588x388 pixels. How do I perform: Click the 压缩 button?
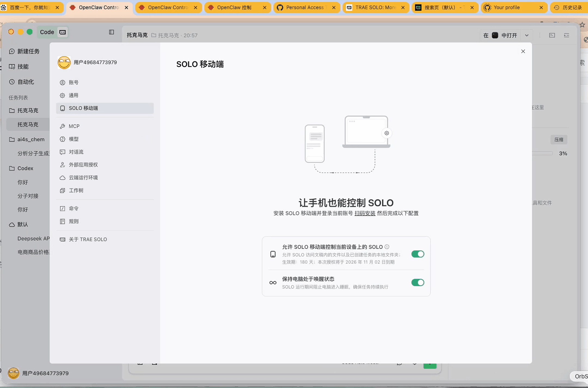click(x=559, y=140)
